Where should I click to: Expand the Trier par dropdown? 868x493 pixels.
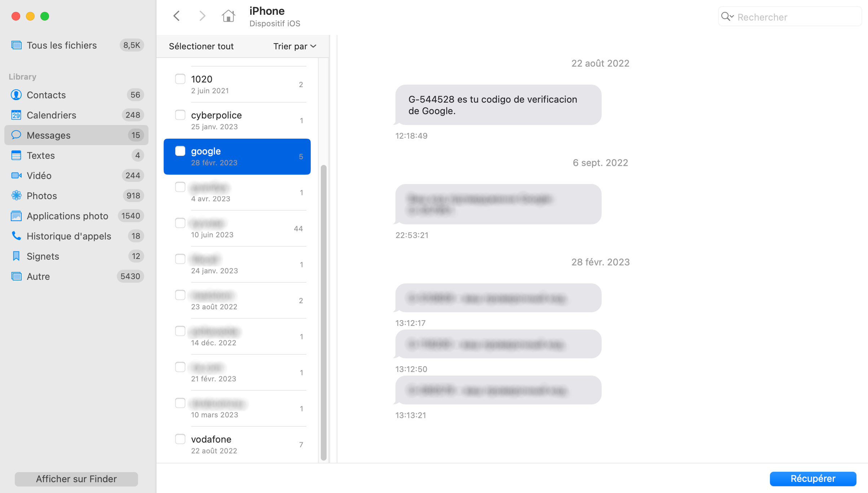pos(293,46)
